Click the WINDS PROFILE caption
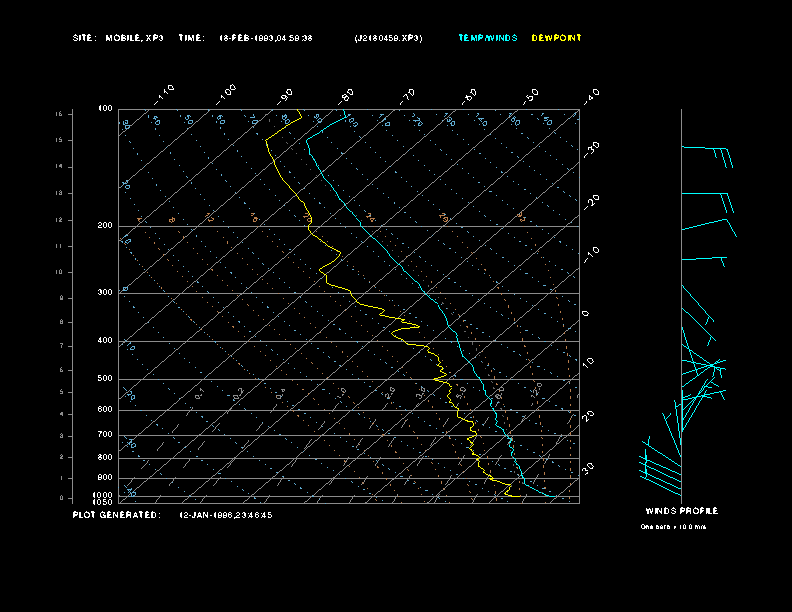 (x=681, y=511)
